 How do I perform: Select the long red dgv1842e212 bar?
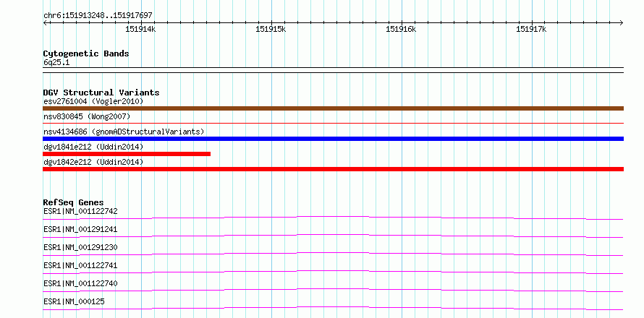[333, 169]
